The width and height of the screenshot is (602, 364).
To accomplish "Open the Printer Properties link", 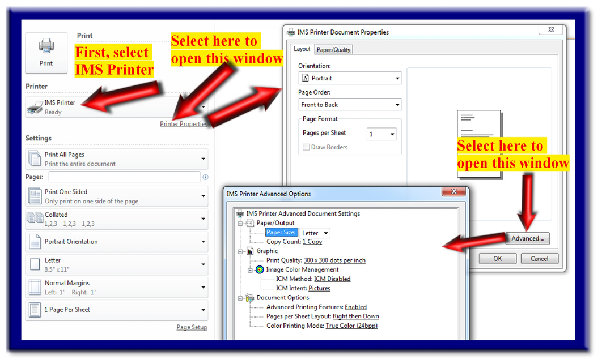I will click(x=184, y=124).
